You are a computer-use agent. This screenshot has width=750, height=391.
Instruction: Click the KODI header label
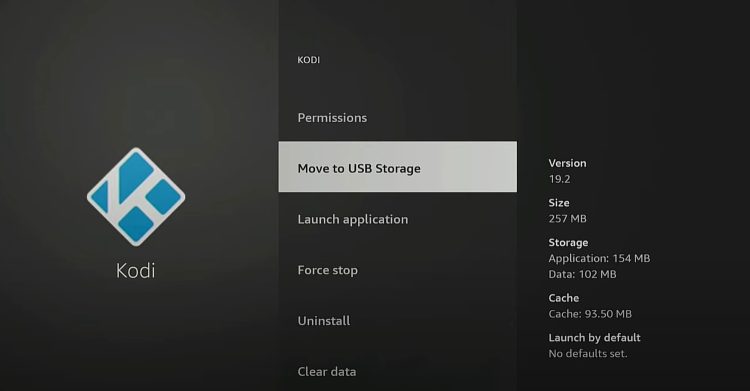(309, 60)
